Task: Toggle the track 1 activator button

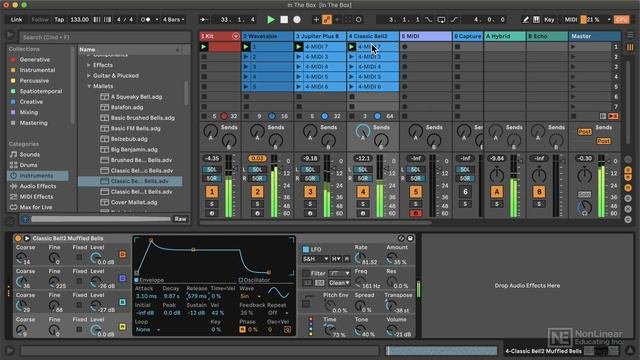Action: click(x=212, y=192)
